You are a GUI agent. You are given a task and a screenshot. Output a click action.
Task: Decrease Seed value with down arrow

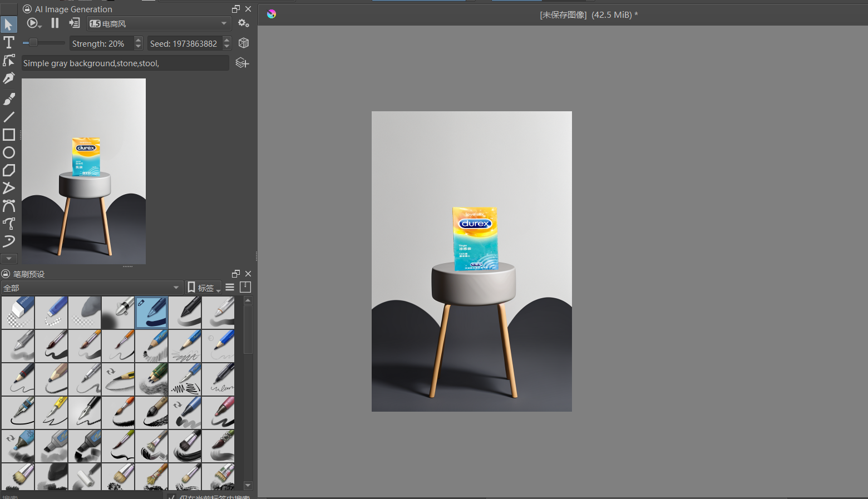[x=226, y=47]
